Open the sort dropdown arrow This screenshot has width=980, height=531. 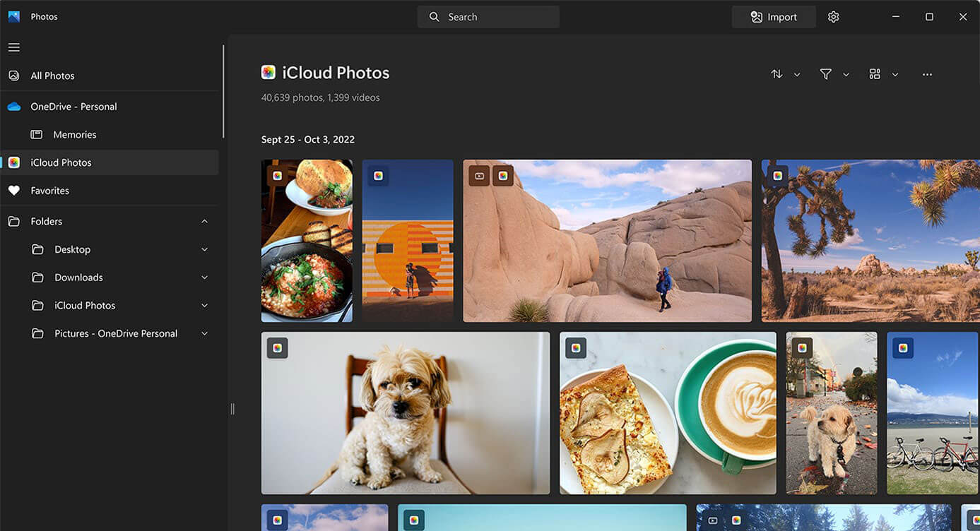(x=797, y=75)
